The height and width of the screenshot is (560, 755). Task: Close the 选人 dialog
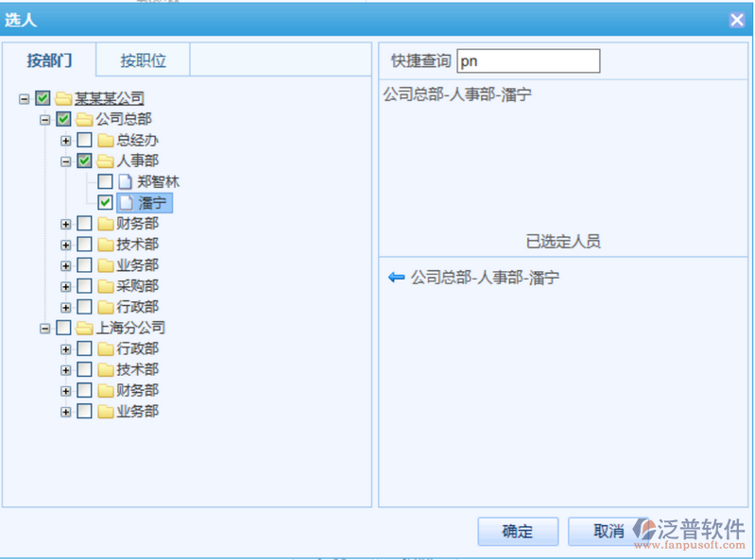click(737, 20)
